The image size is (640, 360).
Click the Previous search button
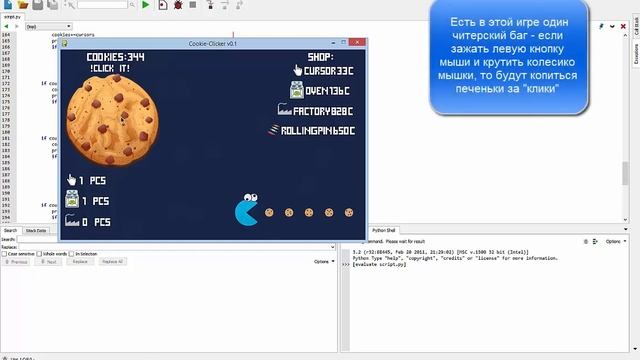[16, 262]
